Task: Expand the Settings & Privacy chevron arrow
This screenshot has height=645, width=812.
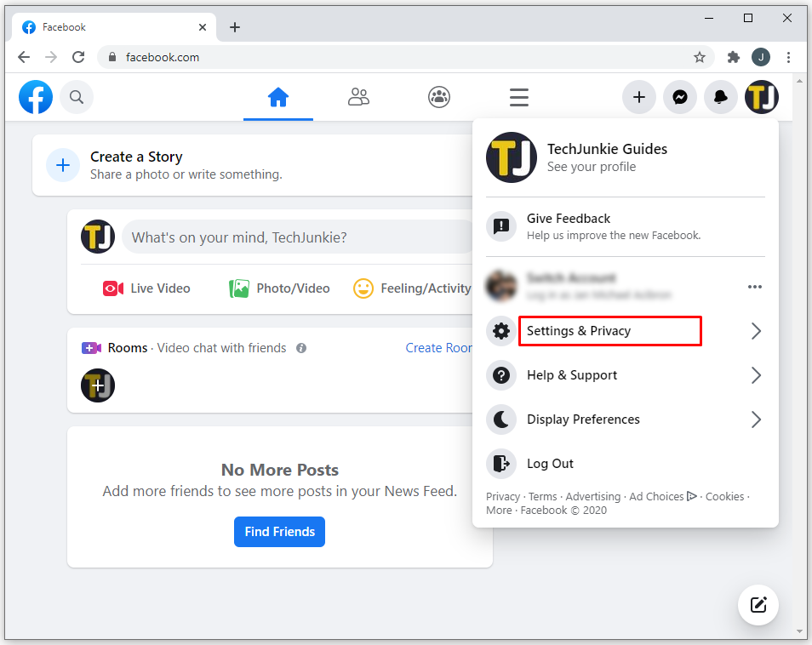Action: pos(755,331)
